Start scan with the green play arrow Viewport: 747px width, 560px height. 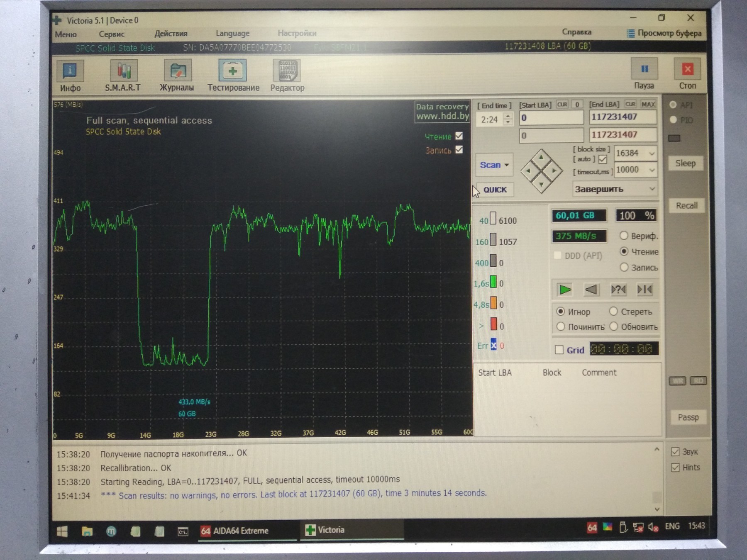coord(565,290)
